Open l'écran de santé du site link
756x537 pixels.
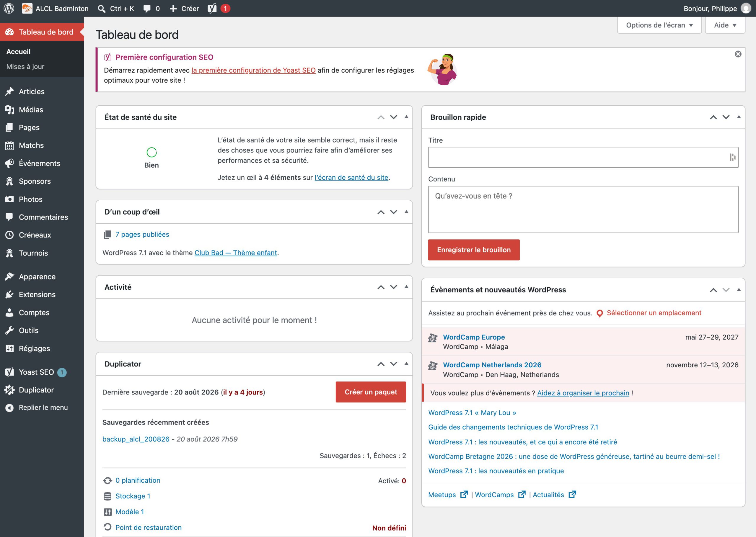tap(351, 178)
